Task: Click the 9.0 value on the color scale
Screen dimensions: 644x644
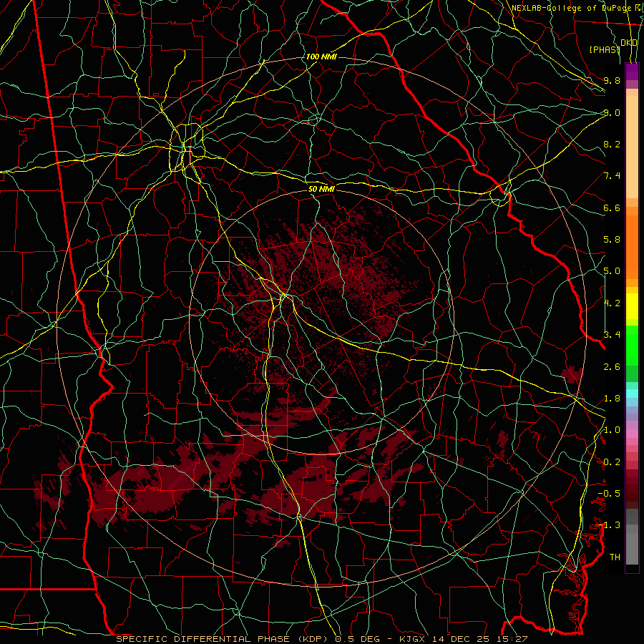Action: coord(612,112)
